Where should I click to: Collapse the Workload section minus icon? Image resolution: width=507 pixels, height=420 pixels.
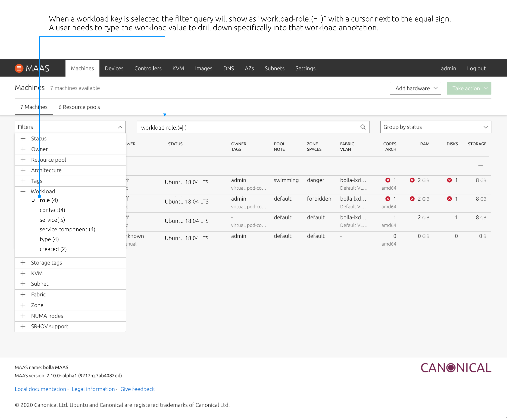coord(23,191)
